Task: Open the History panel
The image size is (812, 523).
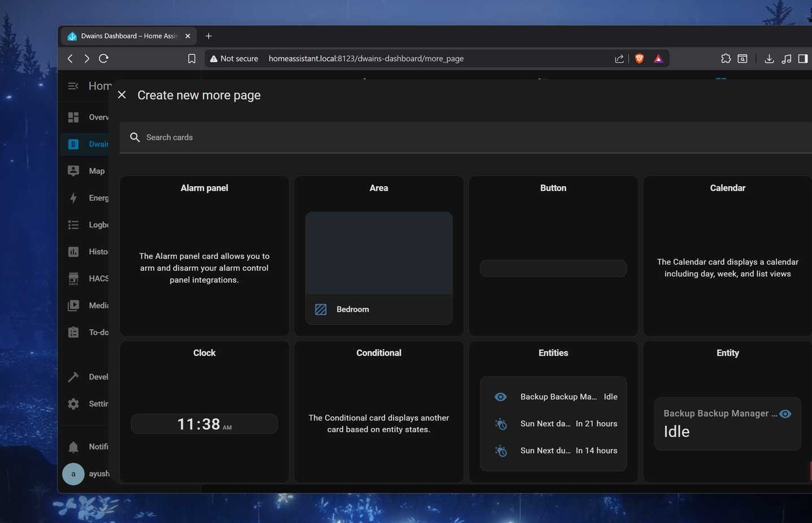Action: pyautogui.click(x=73, y=251)
